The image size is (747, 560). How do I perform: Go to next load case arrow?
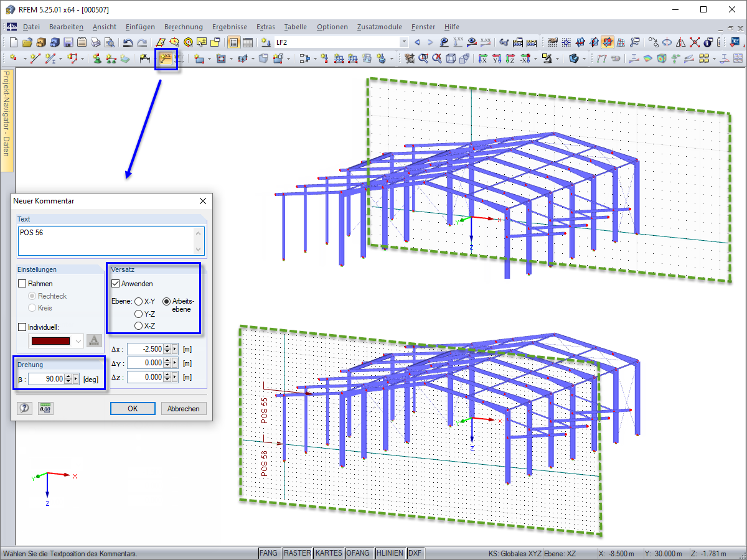[430, 42]
